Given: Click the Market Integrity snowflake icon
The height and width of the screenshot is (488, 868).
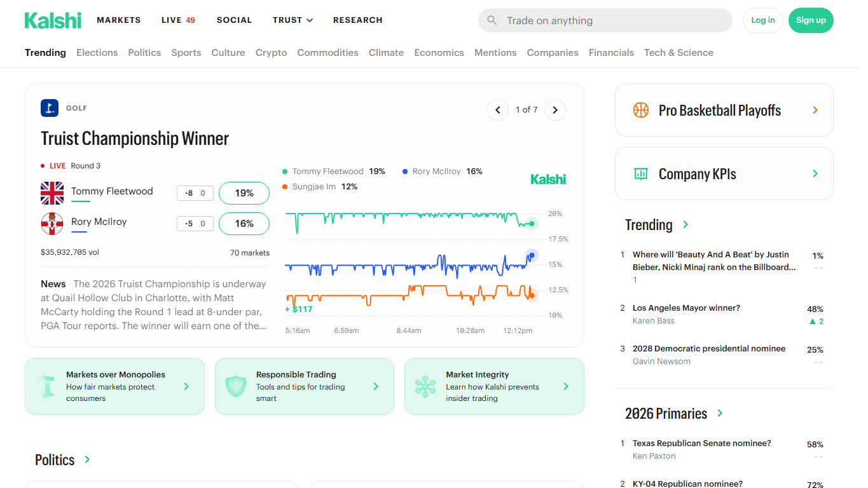Looking at the screenshot, I should [x=425, y=386].
